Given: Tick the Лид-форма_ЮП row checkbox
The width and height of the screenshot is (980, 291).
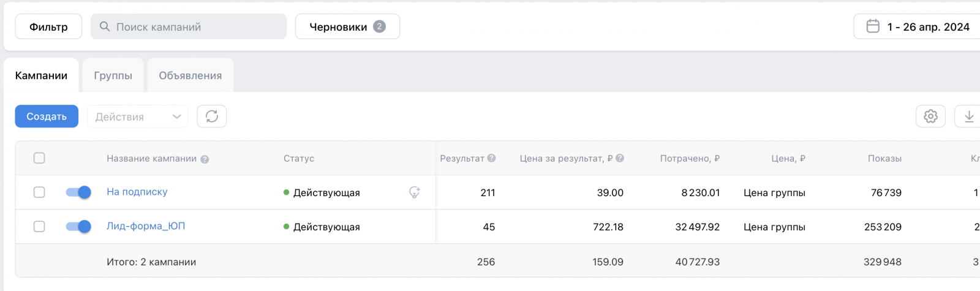Looking at the screenshot, I should 39,227.
